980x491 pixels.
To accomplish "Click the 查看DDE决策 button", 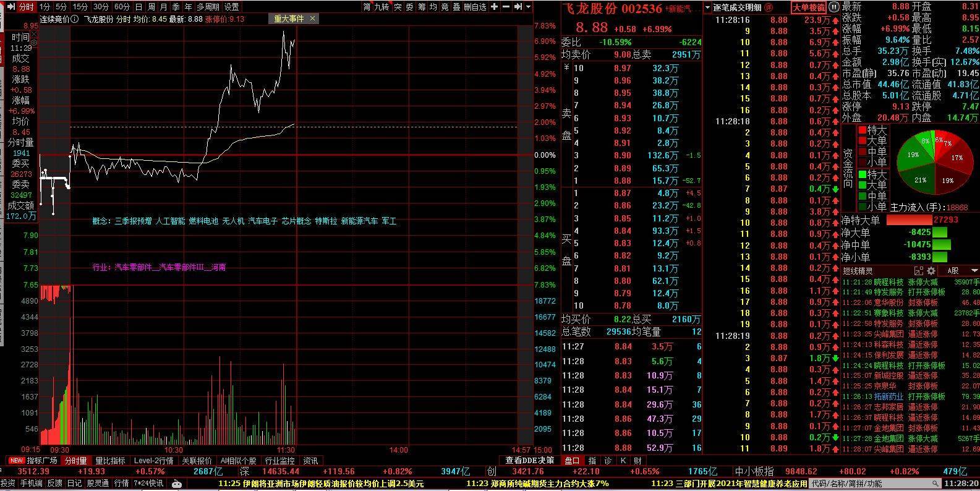I will click(529, 460).
